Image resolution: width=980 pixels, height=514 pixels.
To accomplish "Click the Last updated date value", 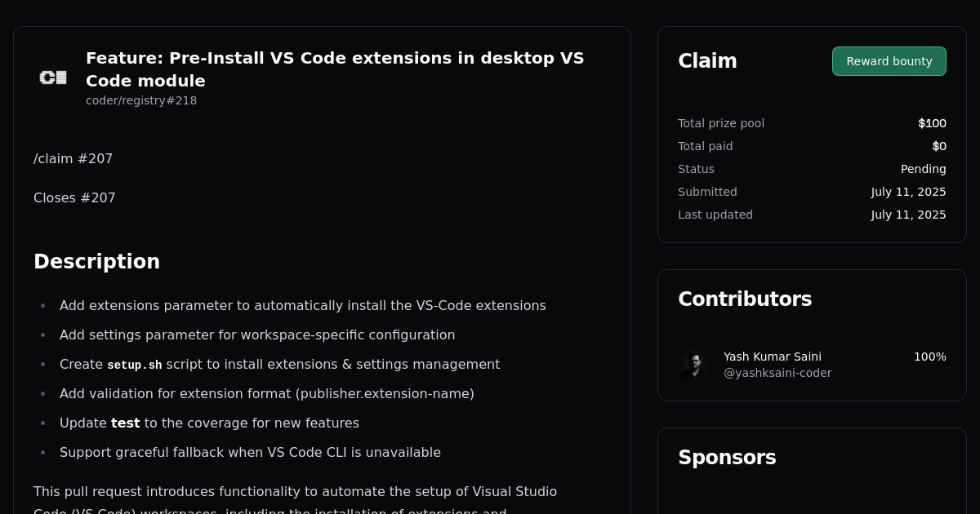I will [x=908, y=215].
